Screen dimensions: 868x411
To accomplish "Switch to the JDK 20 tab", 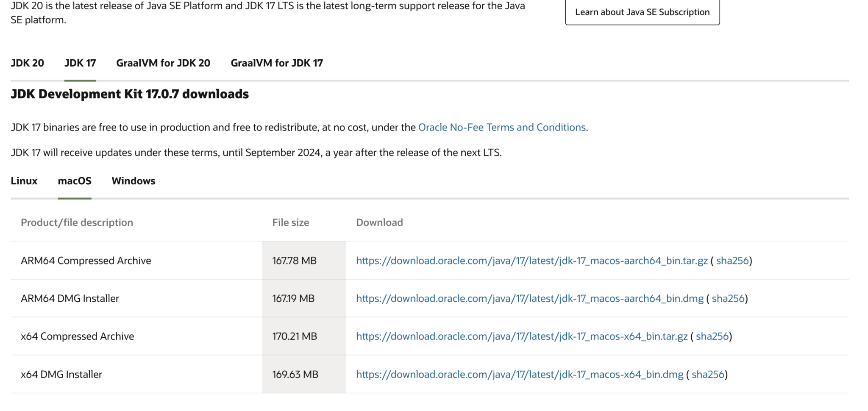I will (27, 63).
